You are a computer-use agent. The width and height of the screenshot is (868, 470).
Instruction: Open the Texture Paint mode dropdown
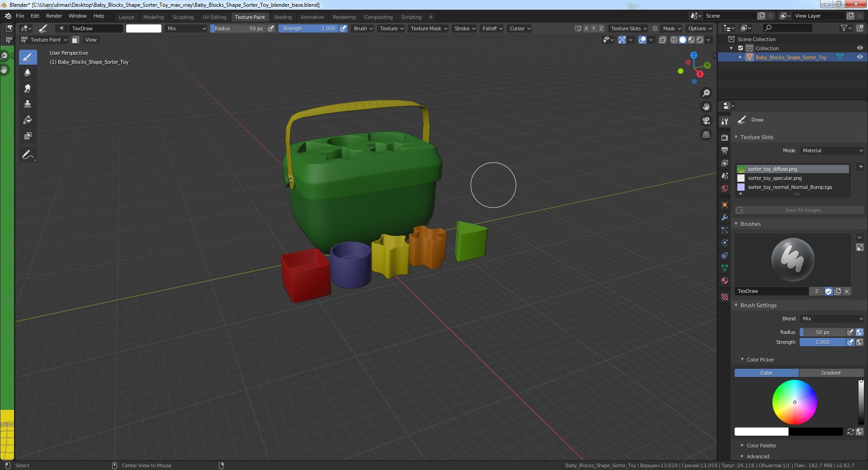44,40
